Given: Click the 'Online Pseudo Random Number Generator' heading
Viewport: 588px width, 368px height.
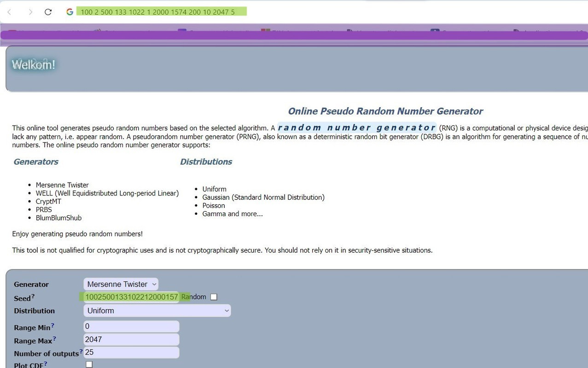Looking at the screenshot, I should [x=385, y=111].
